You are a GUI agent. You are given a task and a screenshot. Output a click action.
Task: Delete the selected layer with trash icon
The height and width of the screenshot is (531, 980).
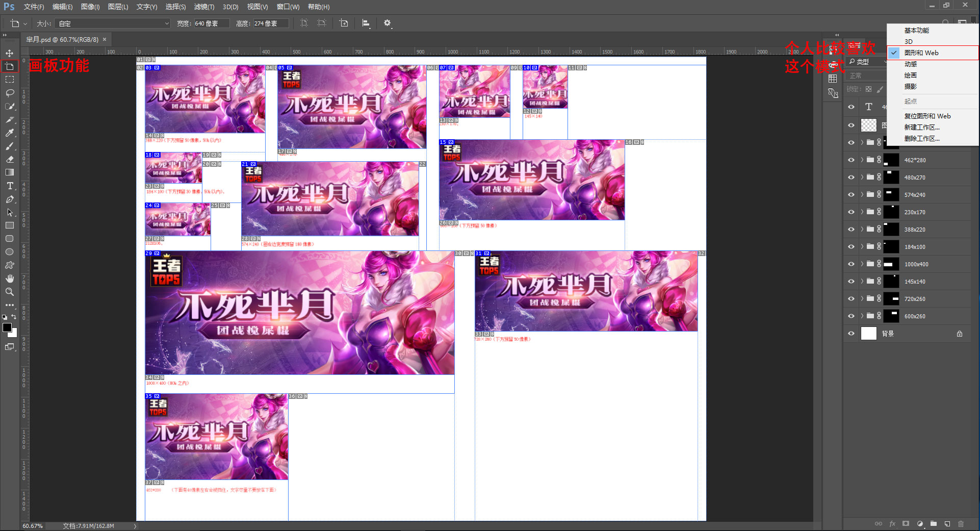(961, 523)
